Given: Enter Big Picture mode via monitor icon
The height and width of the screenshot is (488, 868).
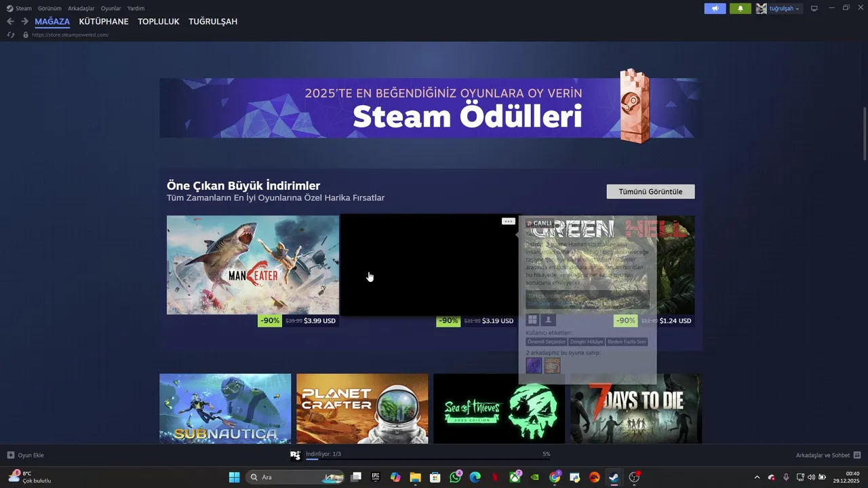Looking at the screenshot, I should [814, 8].
